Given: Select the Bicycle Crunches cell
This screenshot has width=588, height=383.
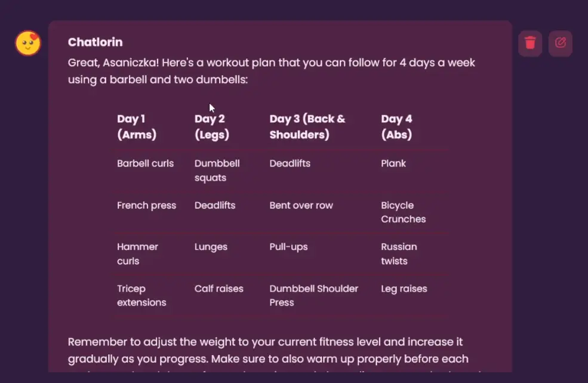Looking at the screenshot, I should pyautogui.click(x=404, y=212).
